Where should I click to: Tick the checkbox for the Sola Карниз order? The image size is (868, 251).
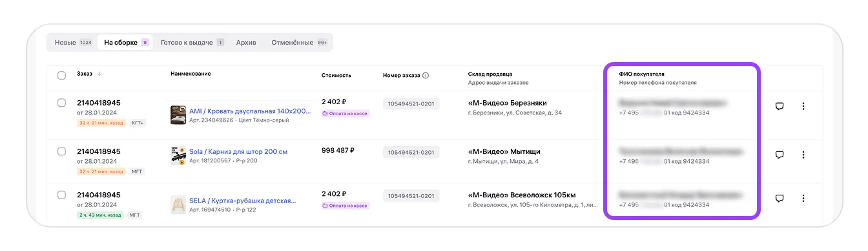coord(61,151)
